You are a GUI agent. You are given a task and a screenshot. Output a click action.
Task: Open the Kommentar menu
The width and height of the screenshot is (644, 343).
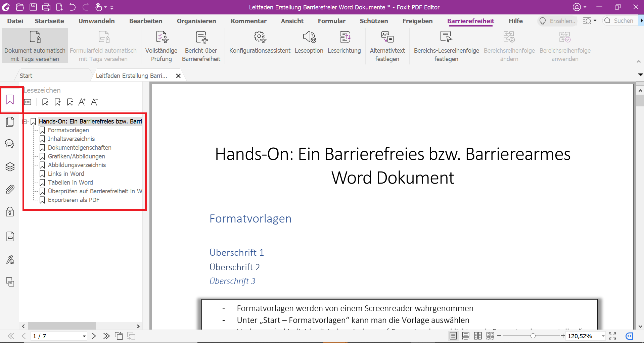pyautogui.click(x=248, y=21)
